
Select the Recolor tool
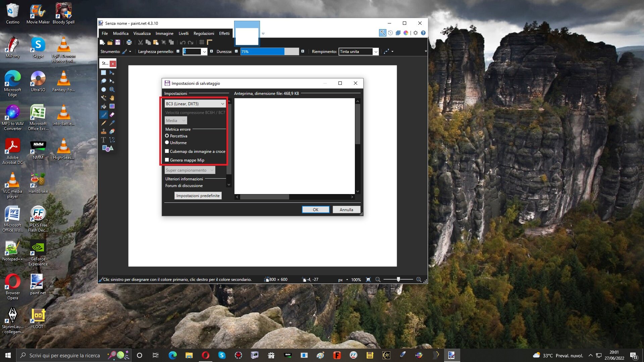click(x=112, y=131)
